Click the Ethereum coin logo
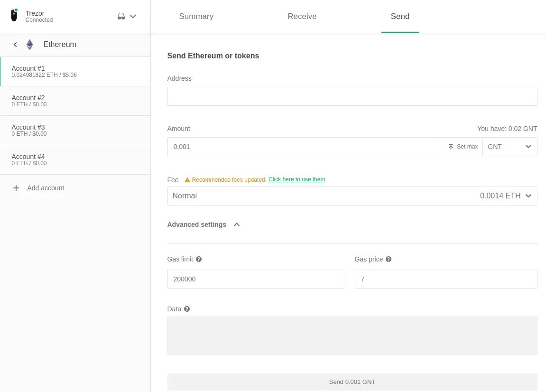 click(x=29, y=45)
